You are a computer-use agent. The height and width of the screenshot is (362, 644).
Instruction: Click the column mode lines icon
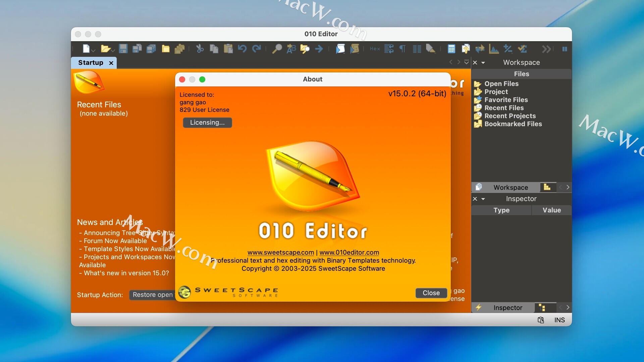(x=417, y=49)
